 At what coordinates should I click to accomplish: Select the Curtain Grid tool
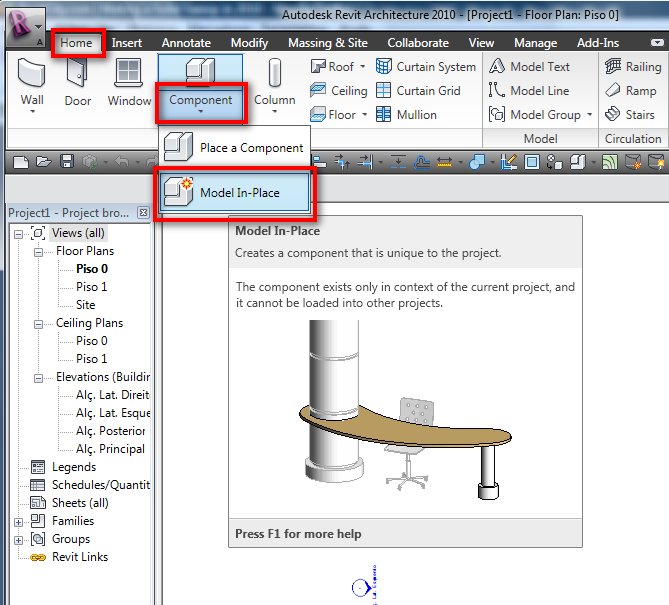[x=418, y=90]
